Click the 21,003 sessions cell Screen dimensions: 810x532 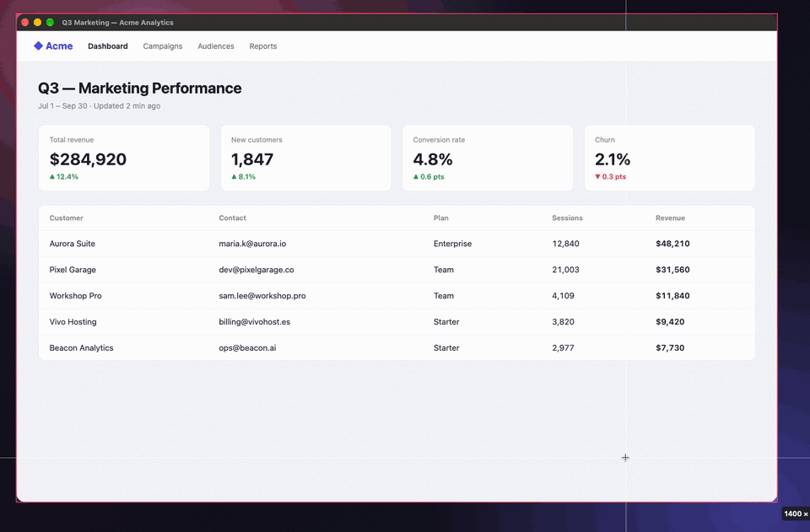pos(565,270)
